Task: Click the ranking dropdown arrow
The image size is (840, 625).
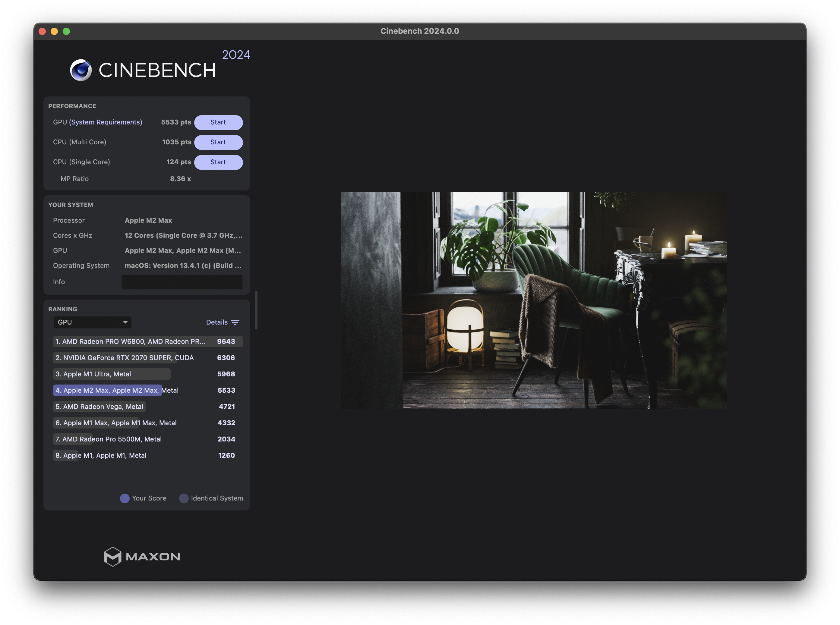Action: click(125, 322)
